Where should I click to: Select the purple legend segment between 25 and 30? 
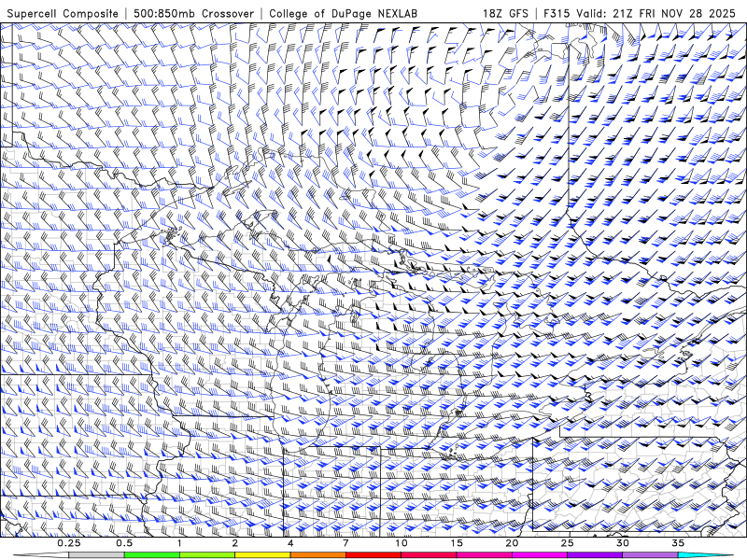[x=595, y=555]
